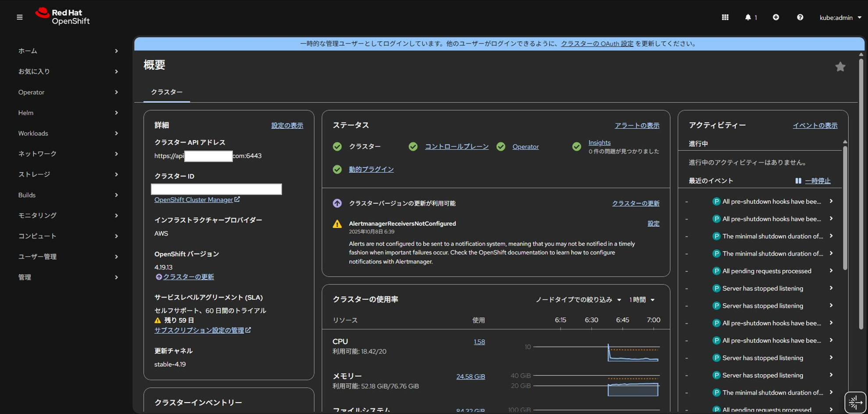The height and width of the screenshot is (414, 868).
Task: Open the 1時間 time range dropdown
Action: tap(641, 299)
